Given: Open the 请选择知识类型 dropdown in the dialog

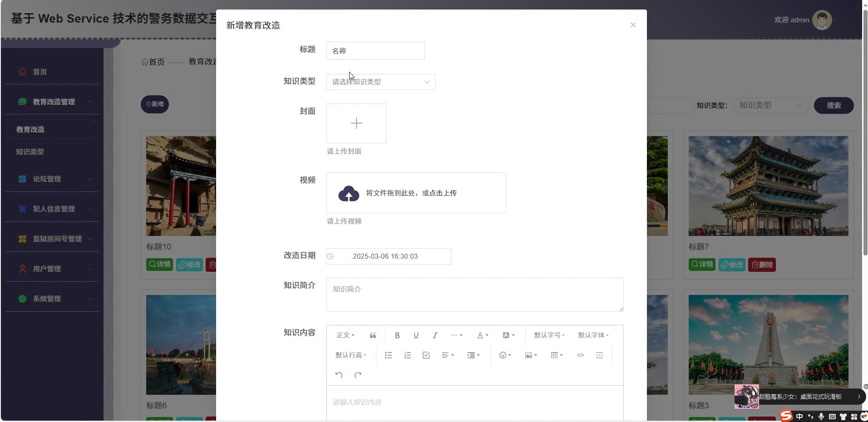Looking at the screenshot, I should [x=381, y=82].
